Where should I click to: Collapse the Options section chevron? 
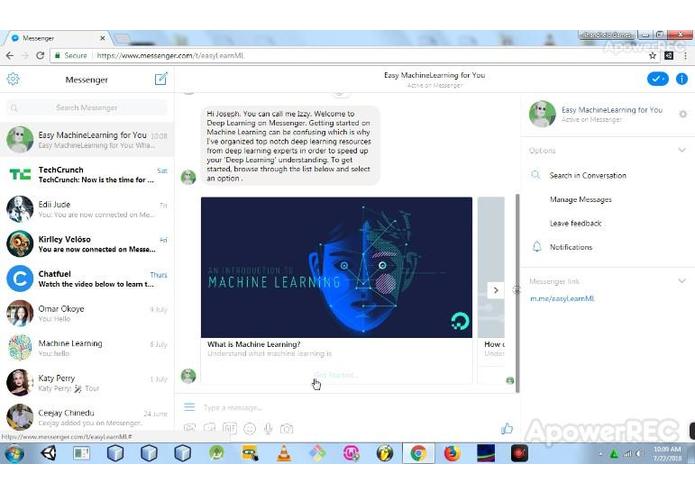682,150
